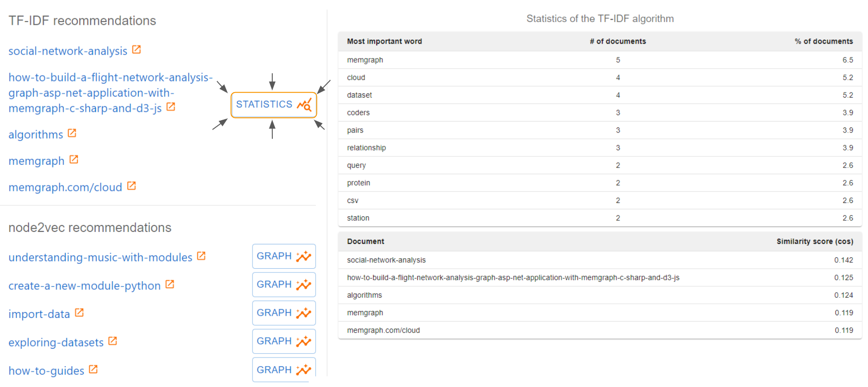The width and height of the screenshot is (868, 387).
Task: Visit the memgraph.com/cloud recommendation link
Action: click(x=65, y=187)
